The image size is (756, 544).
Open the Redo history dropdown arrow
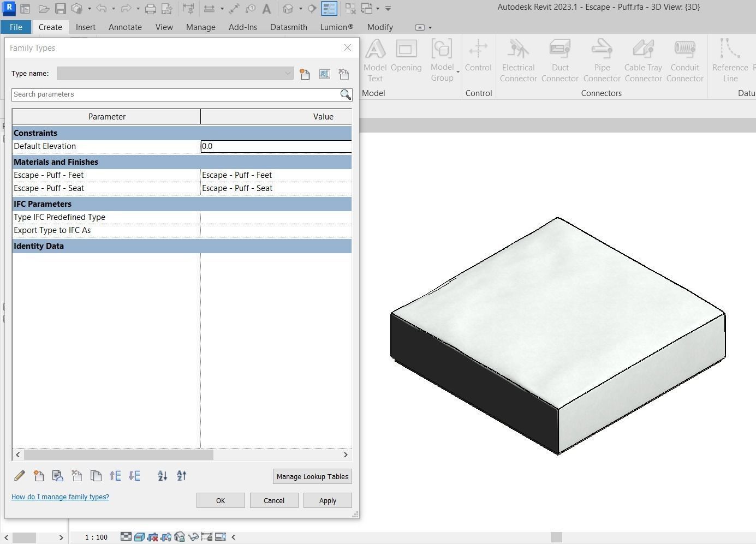138,9
